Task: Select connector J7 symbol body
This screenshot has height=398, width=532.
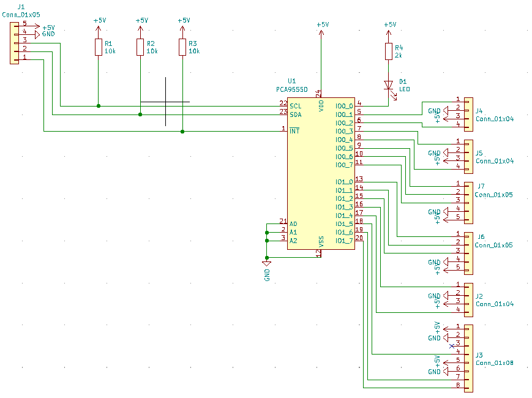Action: pos(468,203)
